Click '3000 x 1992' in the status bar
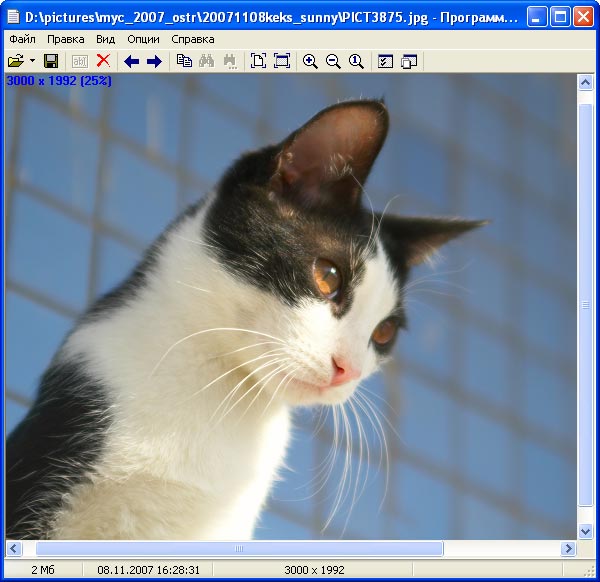This screenshot has height=582, width=600. tap(314, 570)
